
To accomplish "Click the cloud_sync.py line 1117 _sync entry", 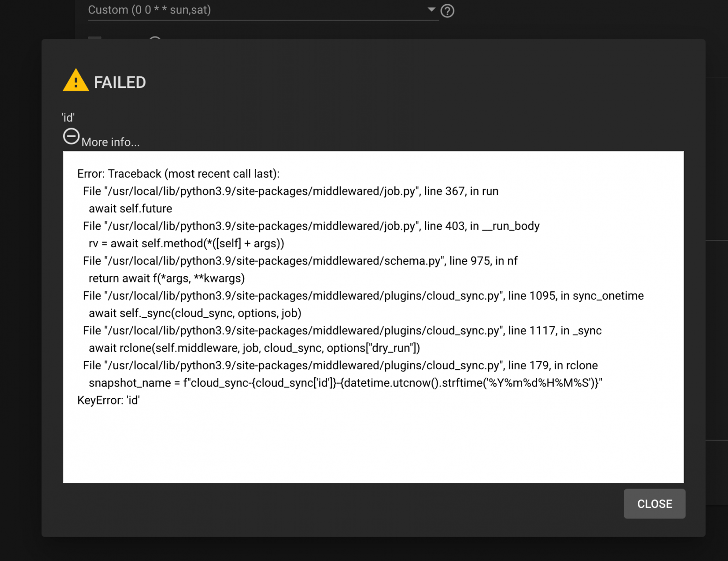I will click(x=342, y=331).
